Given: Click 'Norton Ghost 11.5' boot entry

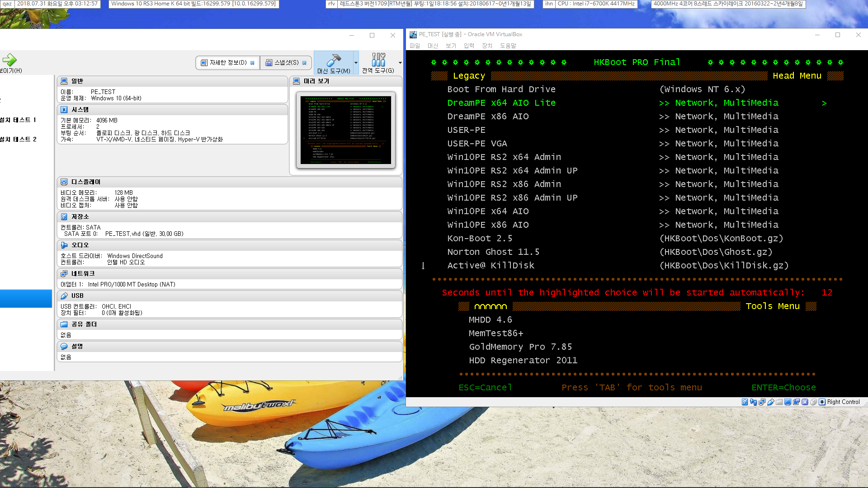Looking at the screenshot, I should point(493,252).
